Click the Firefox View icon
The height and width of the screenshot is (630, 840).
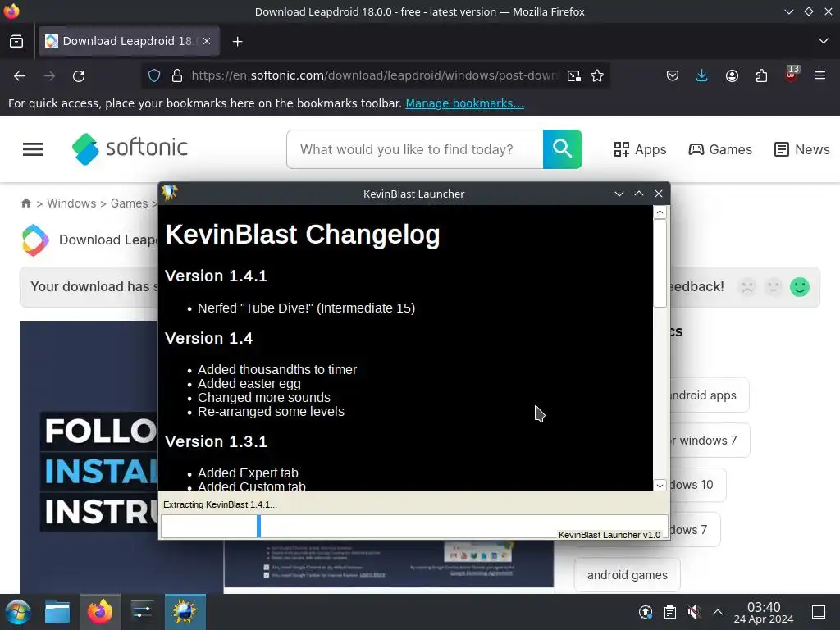click(x=16, y=41)
